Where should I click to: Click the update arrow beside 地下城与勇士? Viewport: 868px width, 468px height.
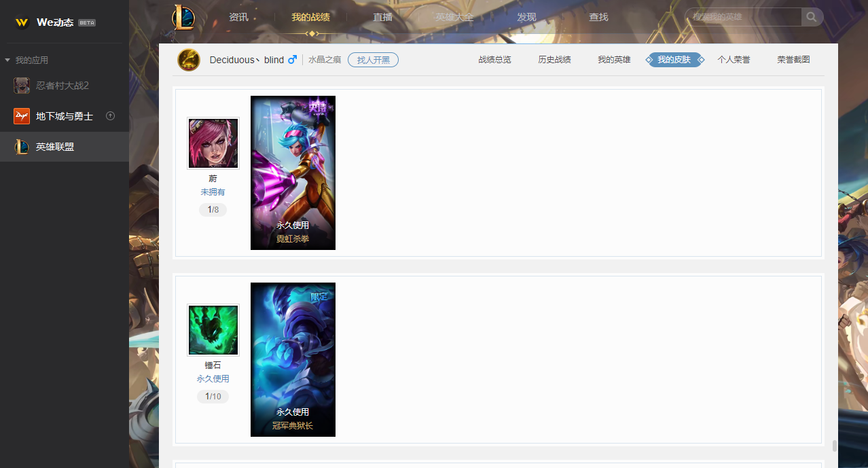[111, 116]
